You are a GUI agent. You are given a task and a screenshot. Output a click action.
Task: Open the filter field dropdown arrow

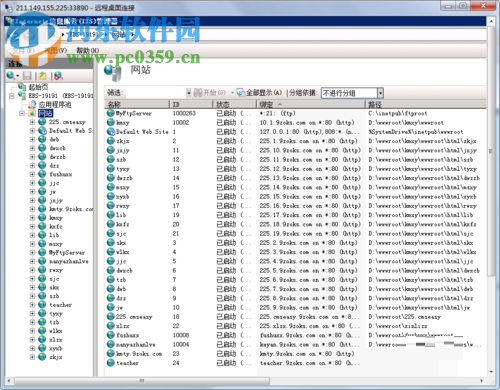coord(189,93)
